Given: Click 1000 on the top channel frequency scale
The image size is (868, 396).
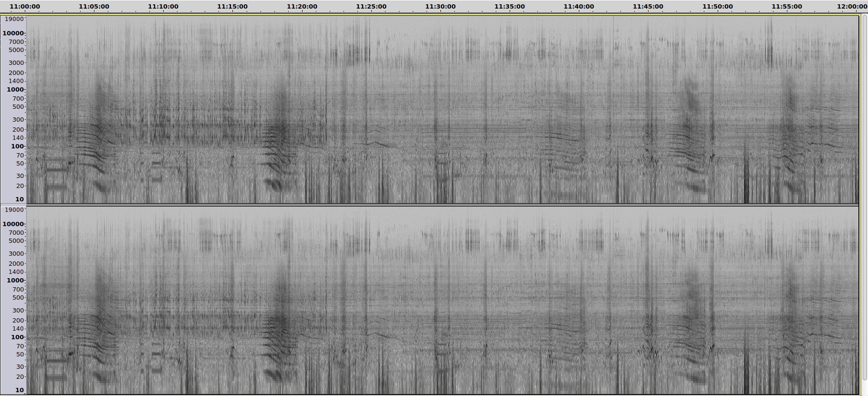Looking at the screenshot, I should tap(15, 90).
